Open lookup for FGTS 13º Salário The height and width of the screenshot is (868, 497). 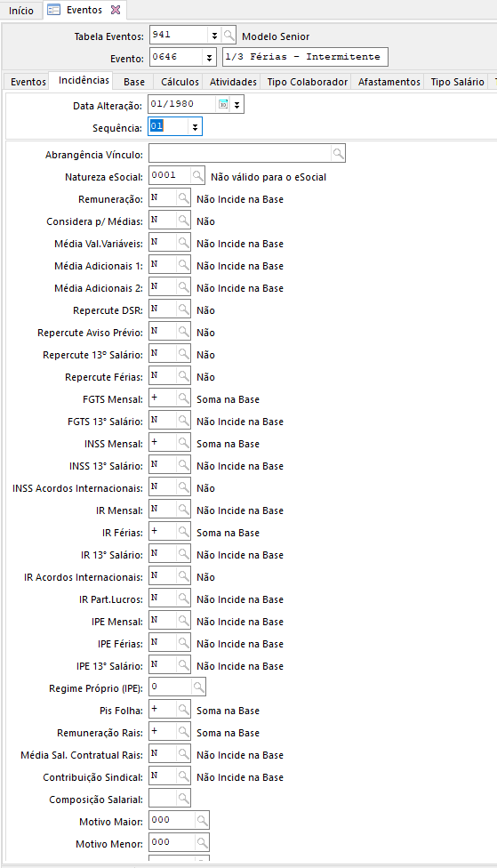[x=183, y=421]
